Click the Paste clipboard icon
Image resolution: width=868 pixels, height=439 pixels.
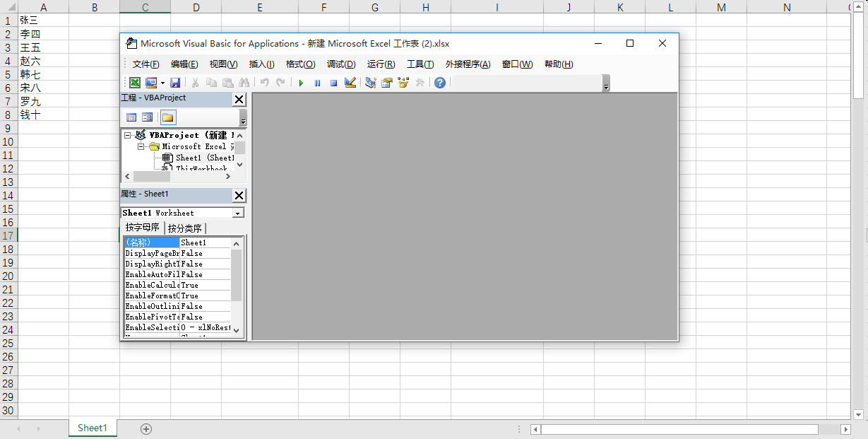[228, 83]
